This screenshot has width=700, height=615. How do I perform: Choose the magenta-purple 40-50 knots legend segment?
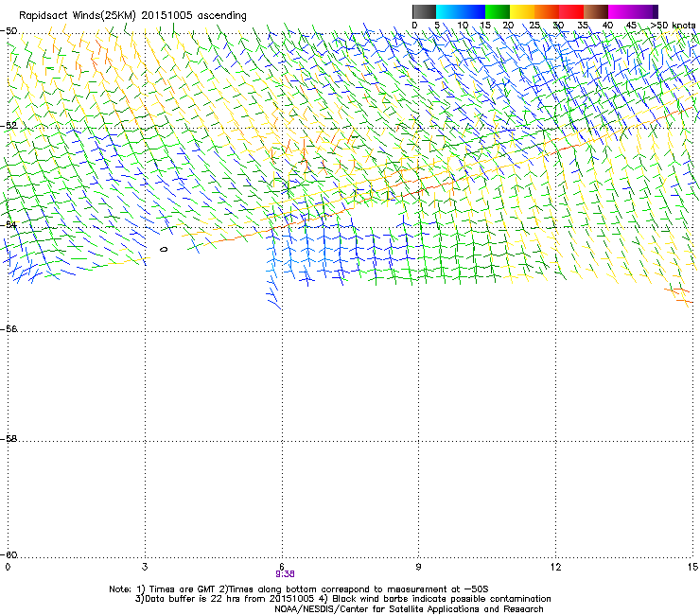click(633, 11)
